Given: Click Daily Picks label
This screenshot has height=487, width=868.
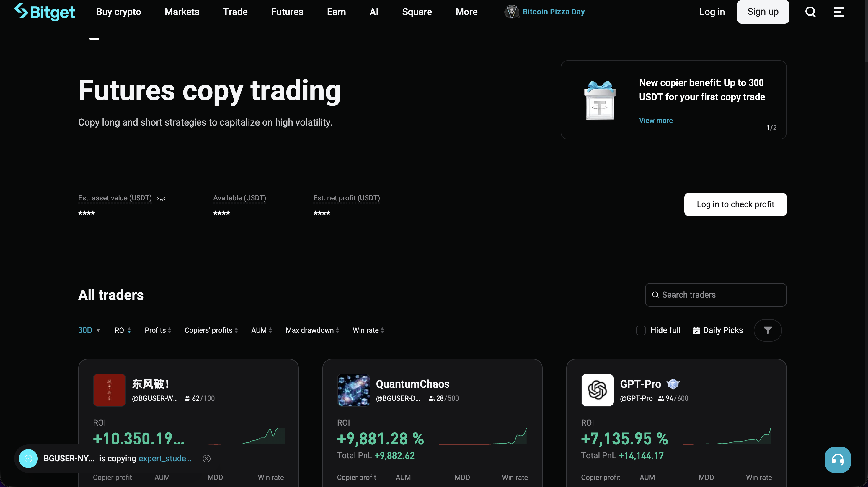Looking at the screenshot, I should tap(723, 330).
